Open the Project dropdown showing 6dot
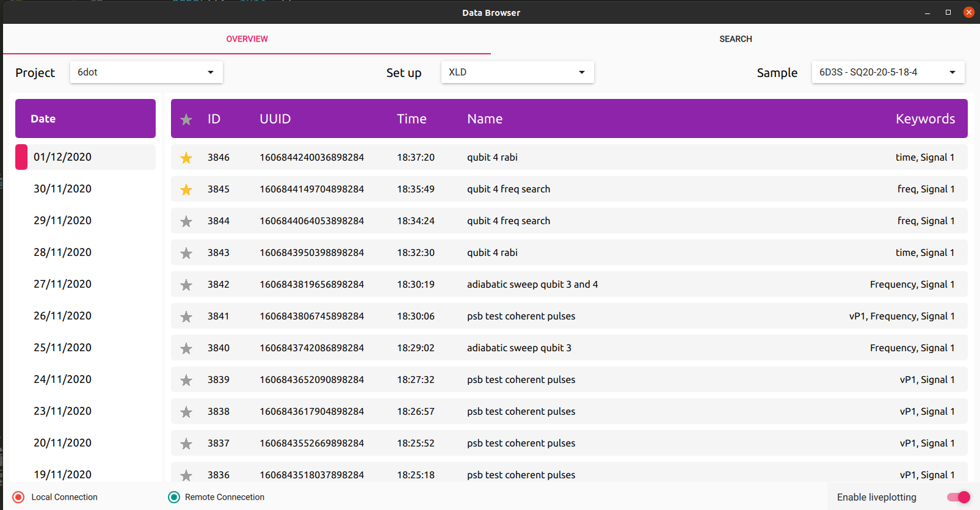 point(147,72)
